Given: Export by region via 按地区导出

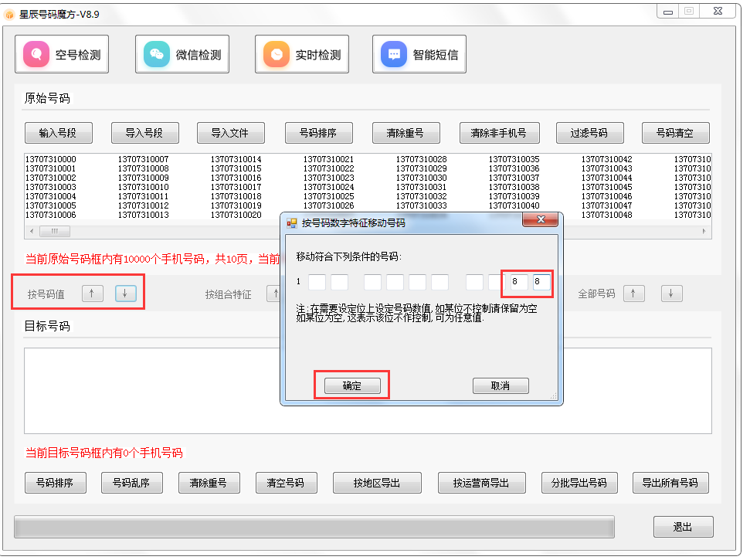Looking at the screenshot, I should 377,482.
